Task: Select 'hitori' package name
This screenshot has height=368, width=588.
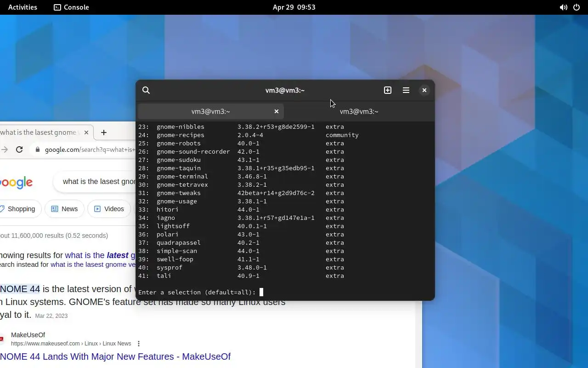Action: [168, 209]
